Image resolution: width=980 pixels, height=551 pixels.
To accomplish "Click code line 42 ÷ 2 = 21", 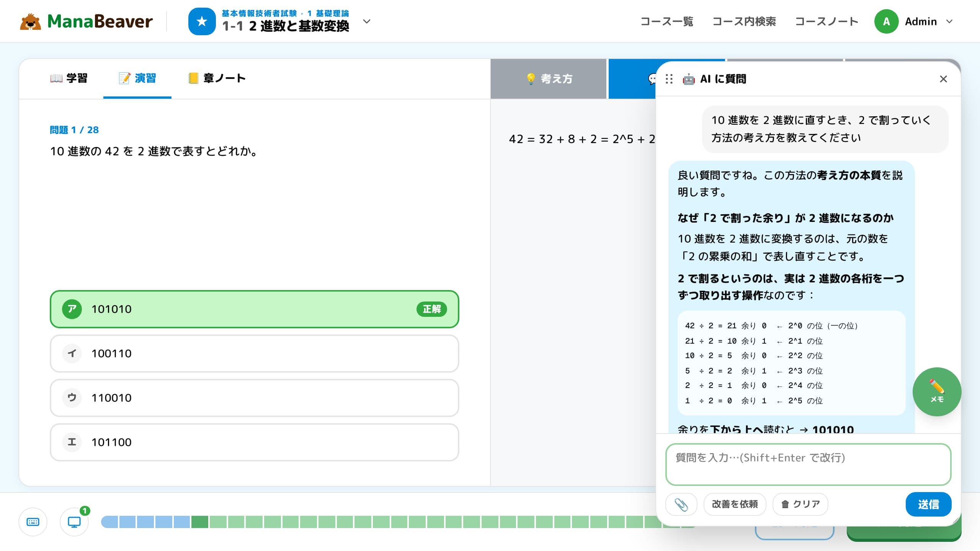I will (772, 326).
